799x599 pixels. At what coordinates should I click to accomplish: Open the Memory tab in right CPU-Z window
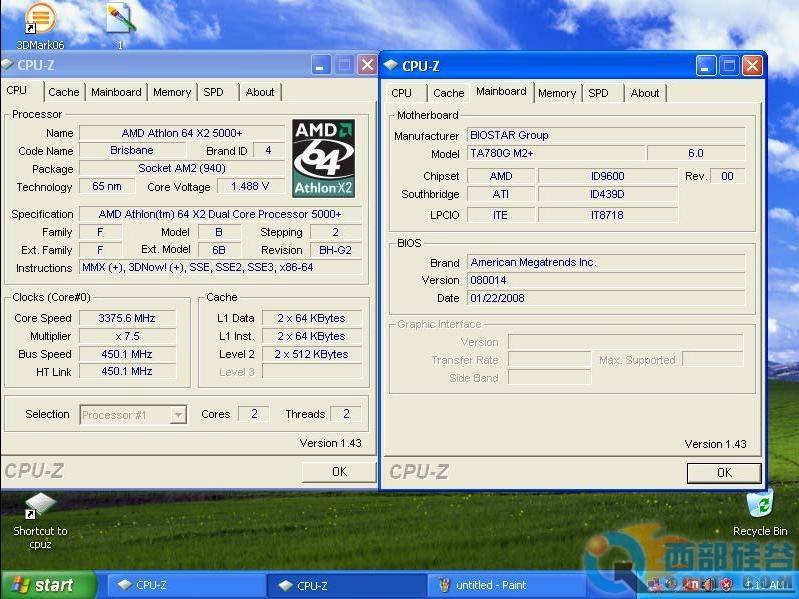(557, 93)
